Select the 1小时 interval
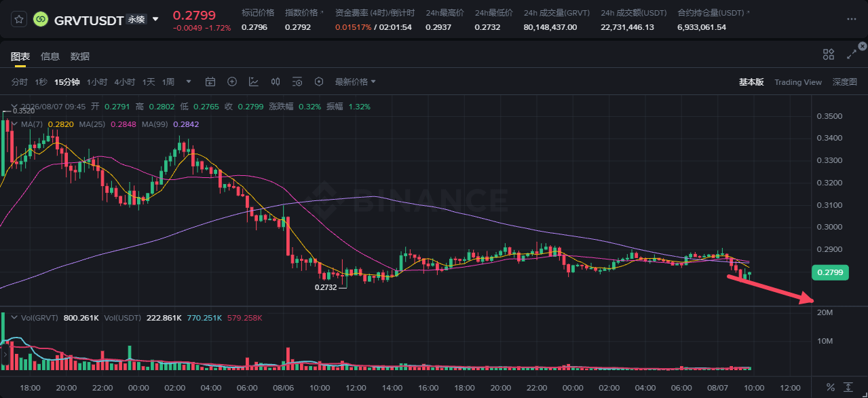 [x=97, y=82]
